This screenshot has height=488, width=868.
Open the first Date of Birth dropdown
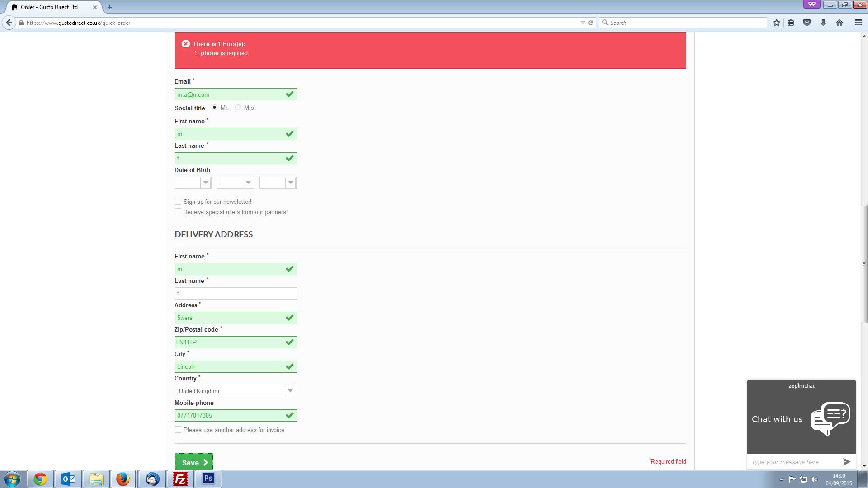[x=193, y=183]
